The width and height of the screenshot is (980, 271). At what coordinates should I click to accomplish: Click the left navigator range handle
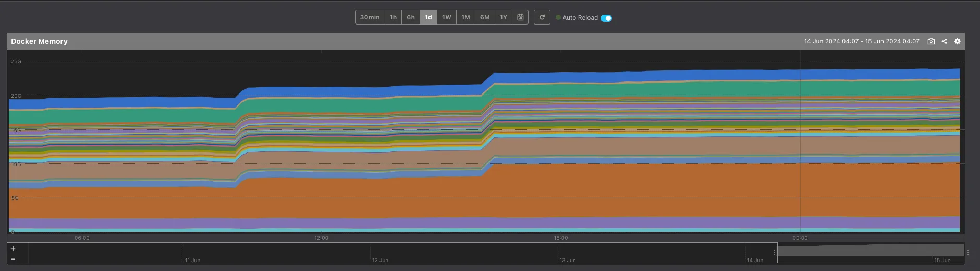775,253
